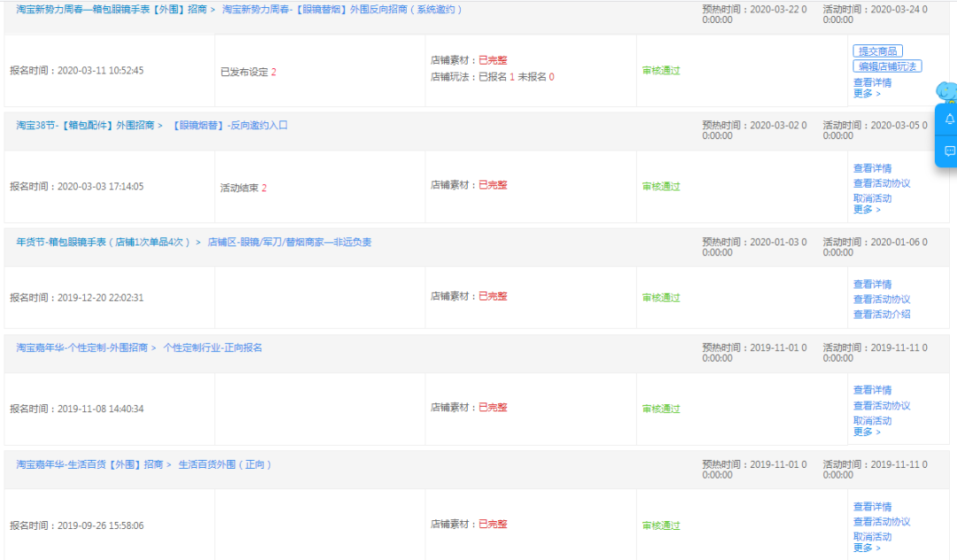Click 活动时间：2020-03-24 text
Screen dimensions: 957x560
pyautogui.click(x=875, y=15)
